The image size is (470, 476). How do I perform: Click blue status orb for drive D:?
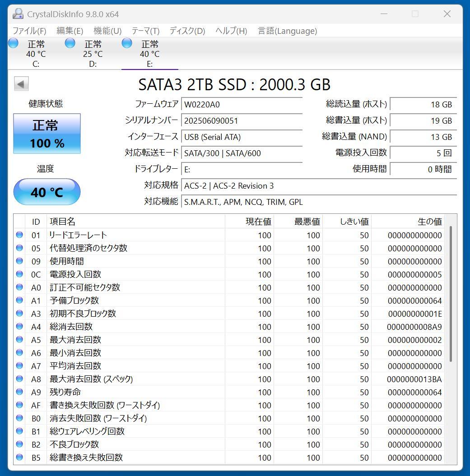[70, 43]
